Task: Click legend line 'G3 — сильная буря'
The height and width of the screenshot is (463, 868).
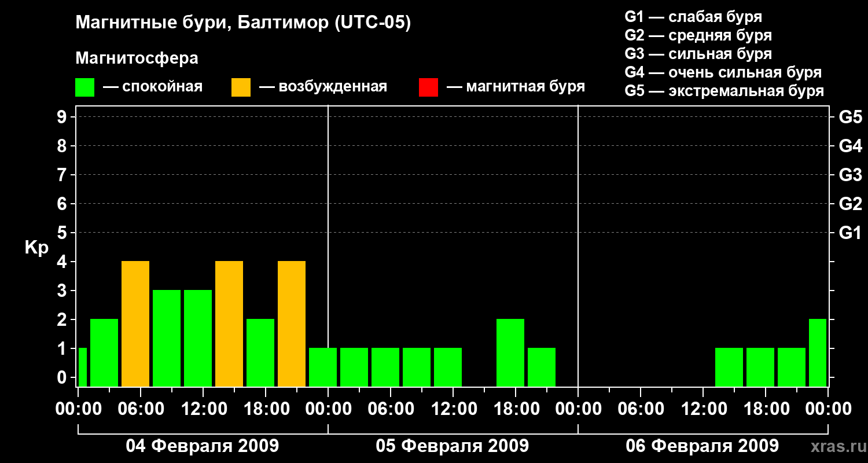Action: 698,54
